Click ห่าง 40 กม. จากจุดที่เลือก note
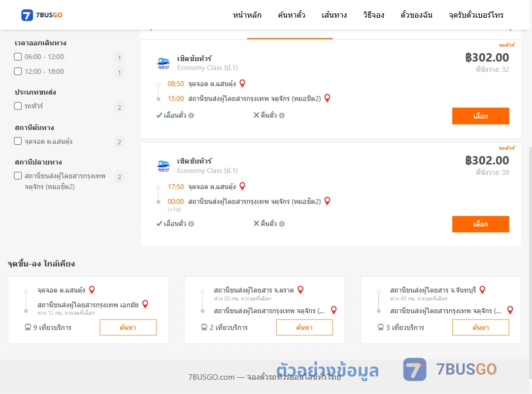The image size is (532, 394). [x=419, y=298]
